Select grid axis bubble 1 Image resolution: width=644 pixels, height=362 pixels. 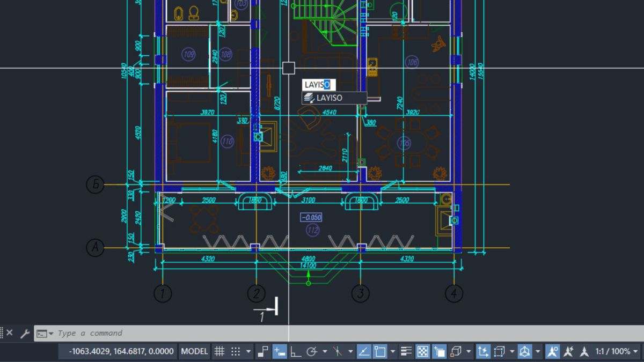pos(163,293)
